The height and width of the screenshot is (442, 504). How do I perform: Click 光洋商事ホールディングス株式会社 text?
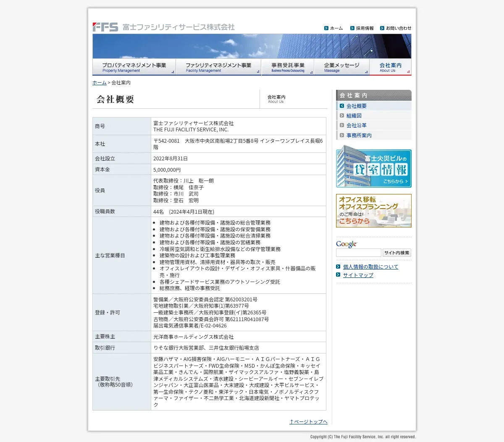[x=194, y=337]
